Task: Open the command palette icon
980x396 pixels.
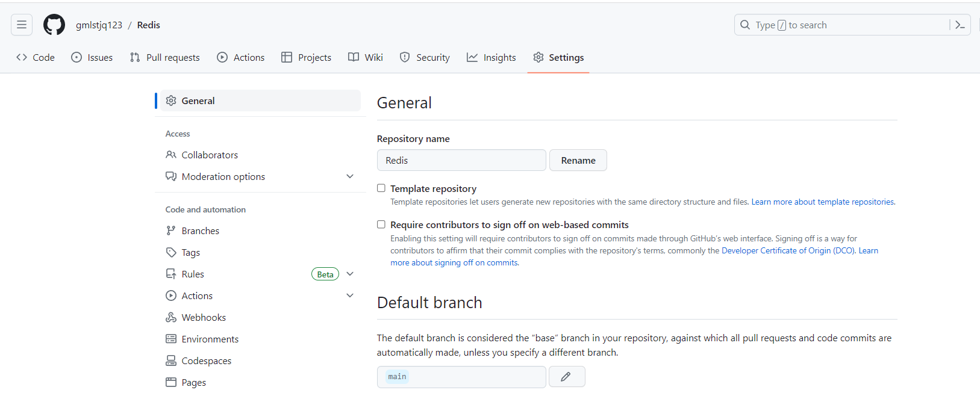Action: [x=960, y=25]
